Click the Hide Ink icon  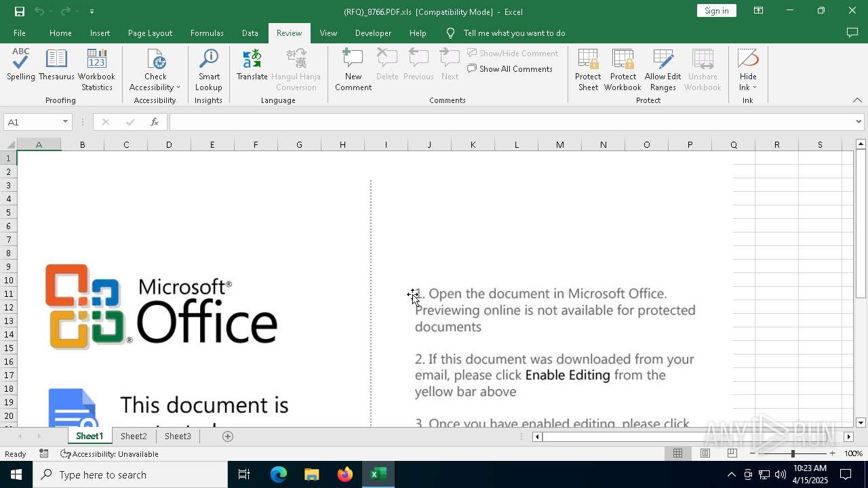tap(748, 59)
